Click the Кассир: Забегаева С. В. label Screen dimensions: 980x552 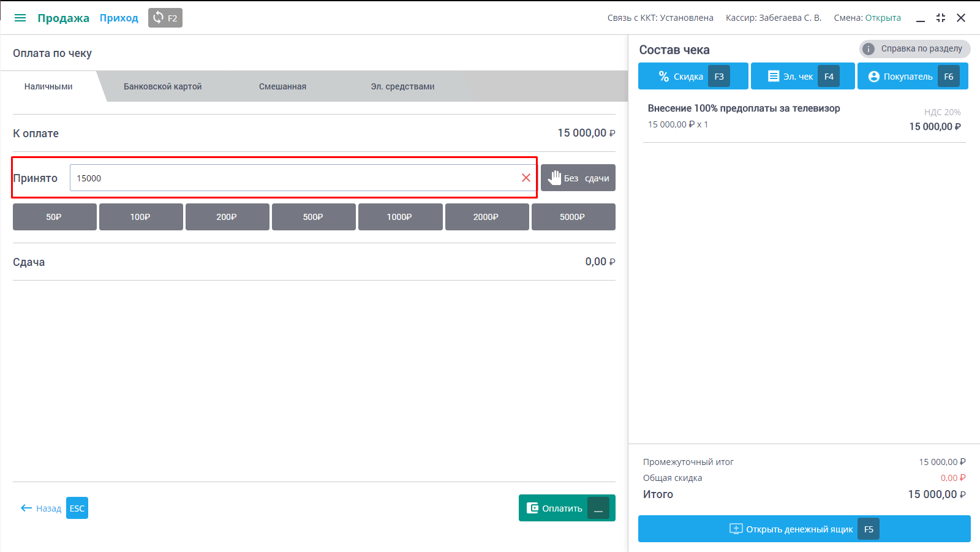pyautogui.click(x=774, y=18)
